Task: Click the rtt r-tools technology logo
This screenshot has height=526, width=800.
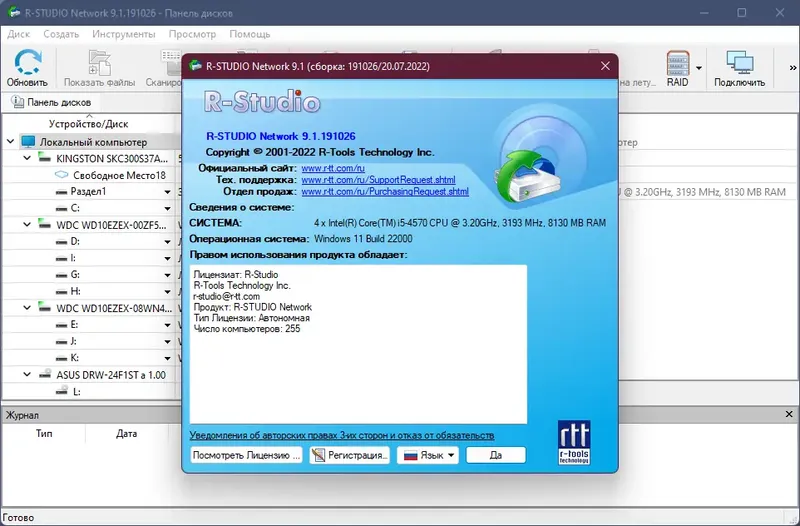Action: (x=574, y=442)
